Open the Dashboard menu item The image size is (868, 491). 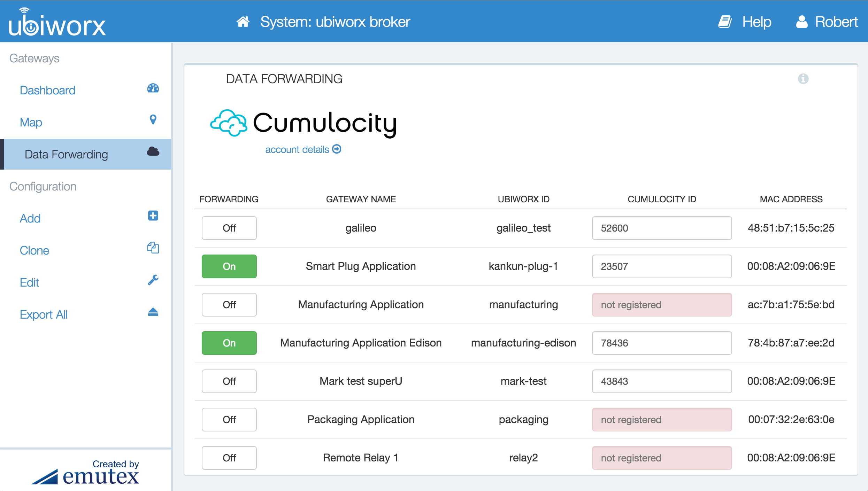coord(47,90)
